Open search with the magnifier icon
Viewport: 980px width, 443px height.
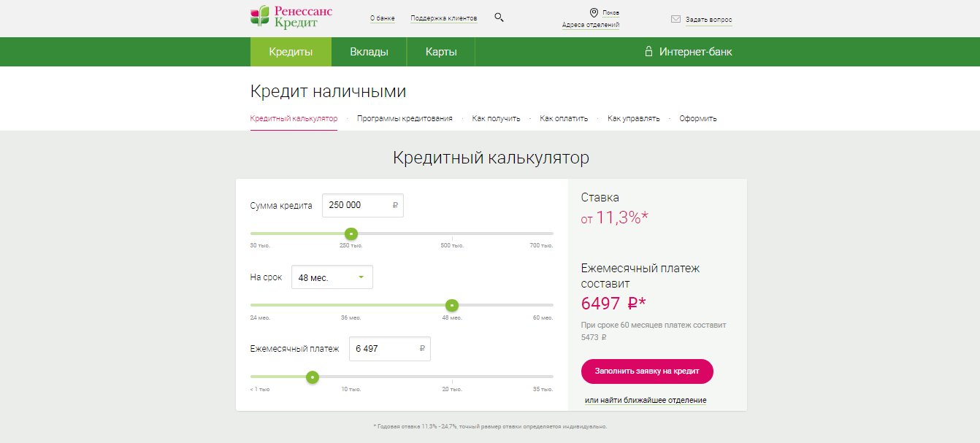tap(499, 18)
